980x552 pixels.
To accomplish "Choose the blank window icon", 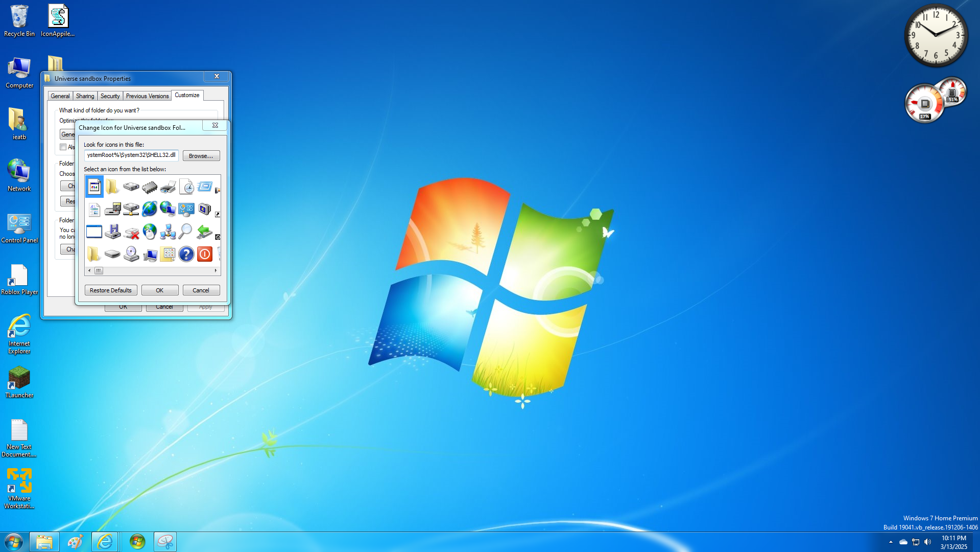I will click(x=94, y=232).
